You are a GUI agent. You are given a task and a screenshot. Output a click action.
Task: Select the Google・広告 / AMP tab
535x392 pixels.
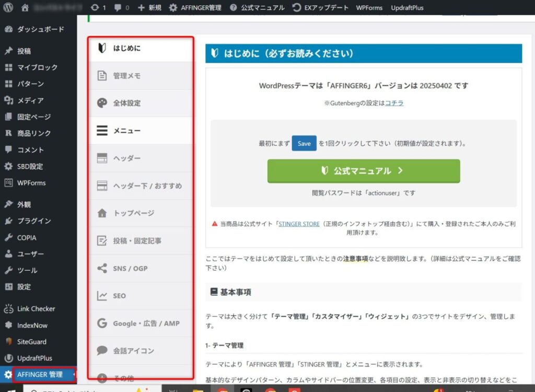tap(141, 324)
